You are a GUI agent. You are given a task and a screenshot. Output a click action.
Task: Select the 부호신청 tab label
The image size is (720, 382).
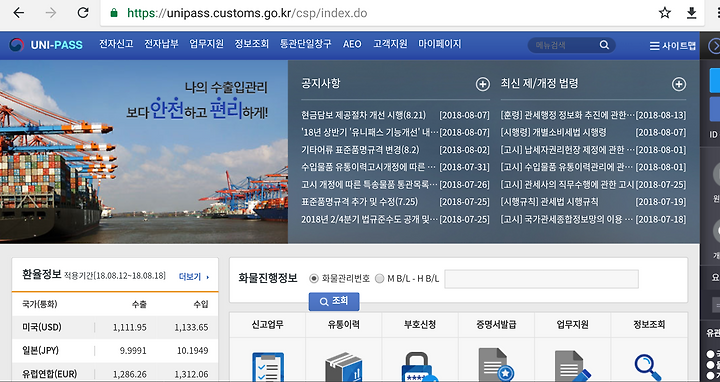tap(420, 325)
